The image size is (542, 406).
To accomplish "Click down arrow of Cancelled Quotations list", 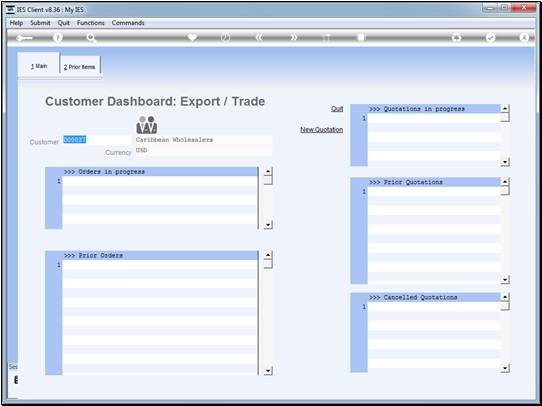I will [x=505, y=368].
